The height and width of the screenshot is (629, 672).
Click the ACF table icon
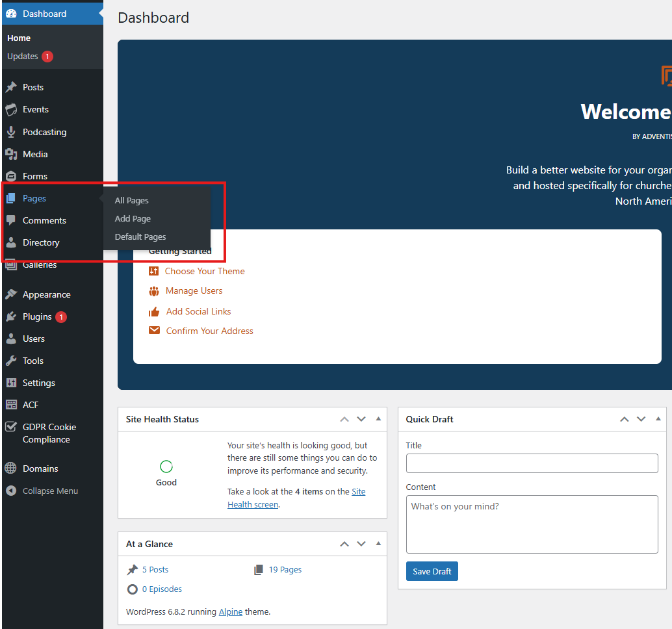(11, 405)
